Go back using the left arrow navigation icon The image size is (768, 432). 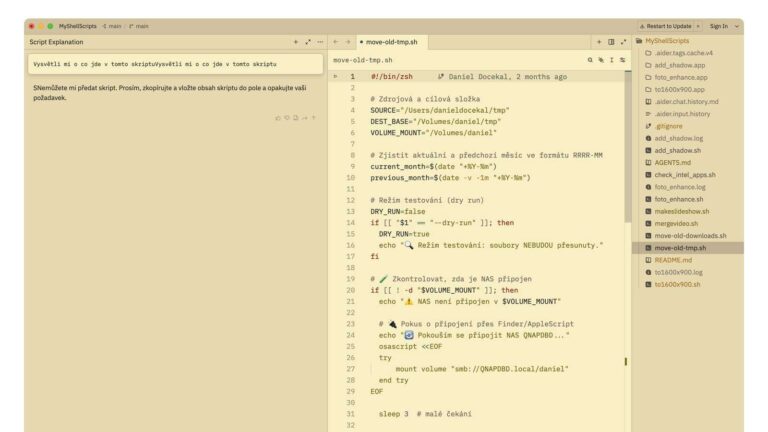(x=336, y=42)
